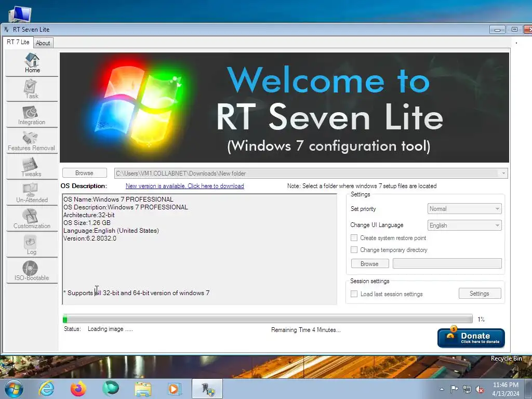Launch Firefox from taskbar
The width and height of the screenshot is (532, 399).
coord(78,389)
